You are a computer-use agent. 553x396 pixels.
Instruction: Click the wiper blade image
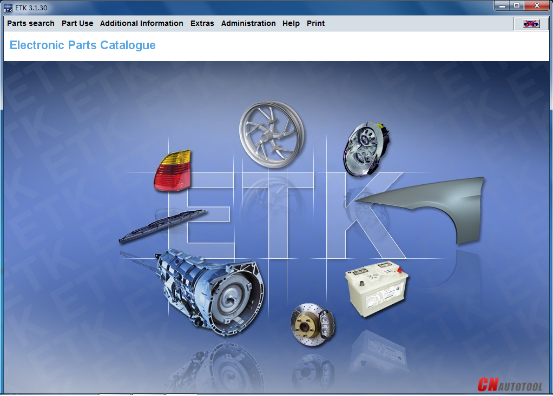pyautogui.click(x=163, y=226)
